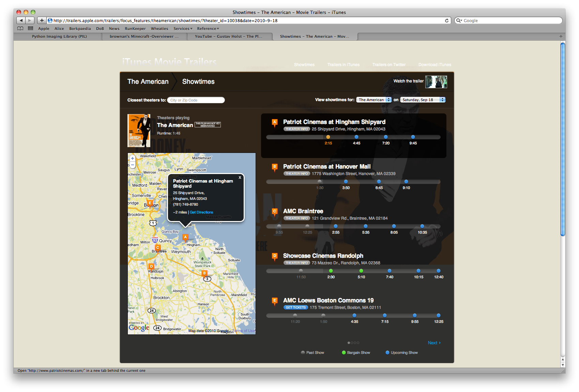The height and width of the screenshot is (392, 579).
Task: Switch to YouTube Gustav Holst tab
Action: coord(228,36)
